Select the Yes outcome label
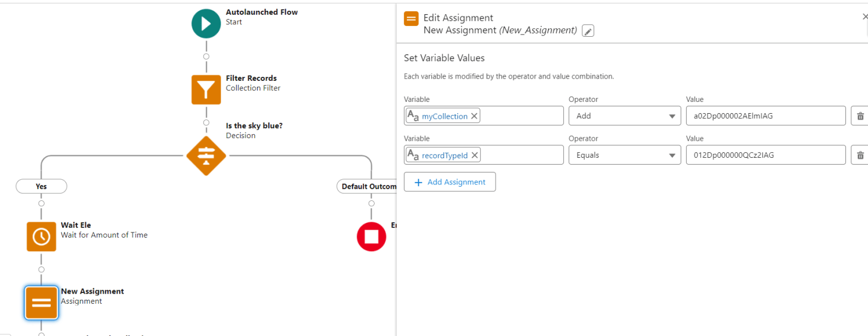 tap(41, 186)
